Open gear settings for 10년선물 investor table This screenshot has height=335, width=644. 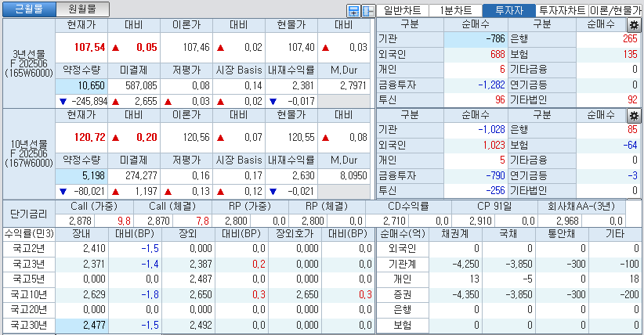point(634,116)
